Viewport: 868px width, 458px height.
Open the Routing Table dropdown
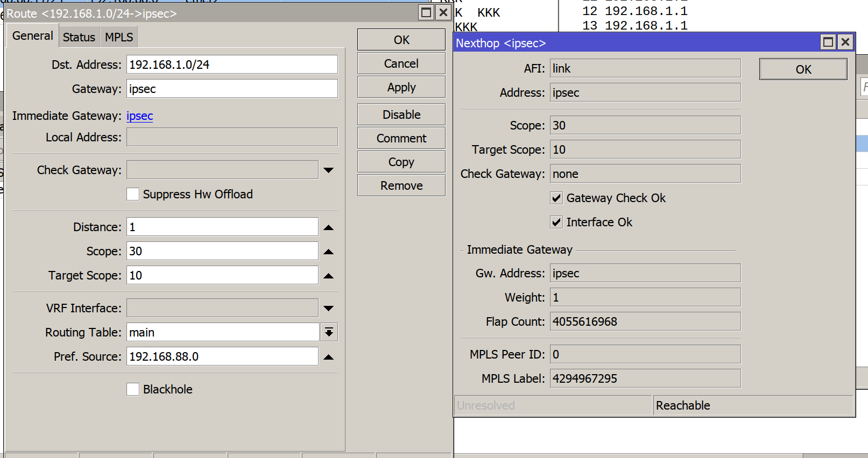[x=329, y=332]
